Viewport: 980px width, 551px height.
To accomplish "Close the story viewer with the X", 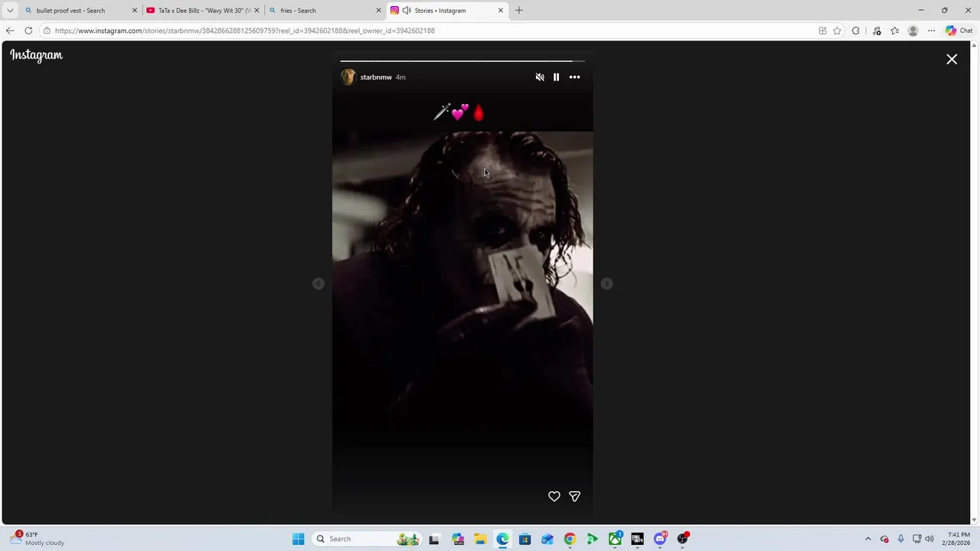I will pos(952,59).
